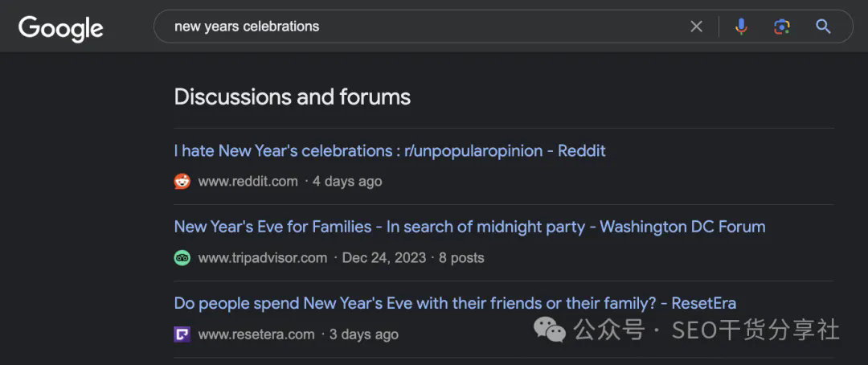Open 'I hate New Year's celebrations' Reddit result

pyautogui.click(x=390, y=150)
